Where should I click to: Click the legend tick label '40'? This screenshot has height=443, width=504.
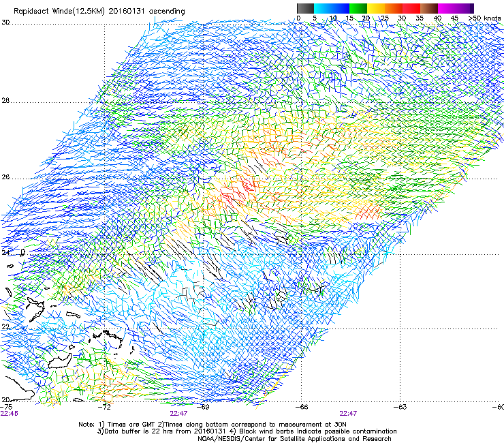(x=437, y=18)
